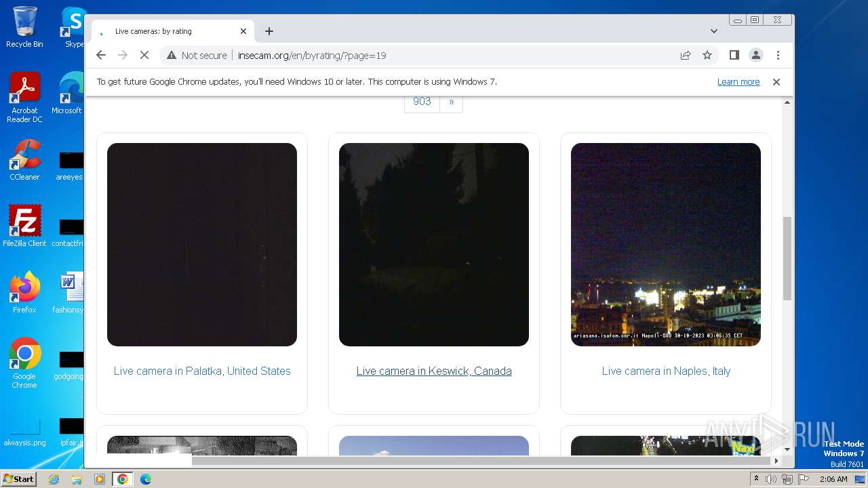The width and height of the screenshot is (868, 488).
Task: Show hidden system tray icons
Action: [x=757, y=479]
